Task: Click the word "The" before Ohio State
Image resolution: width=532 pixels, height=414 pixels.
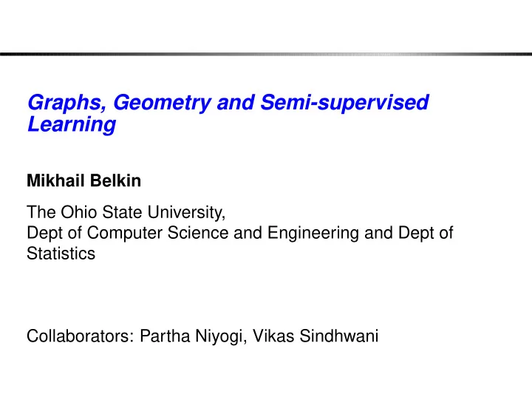Action: [x=41, y=212]
